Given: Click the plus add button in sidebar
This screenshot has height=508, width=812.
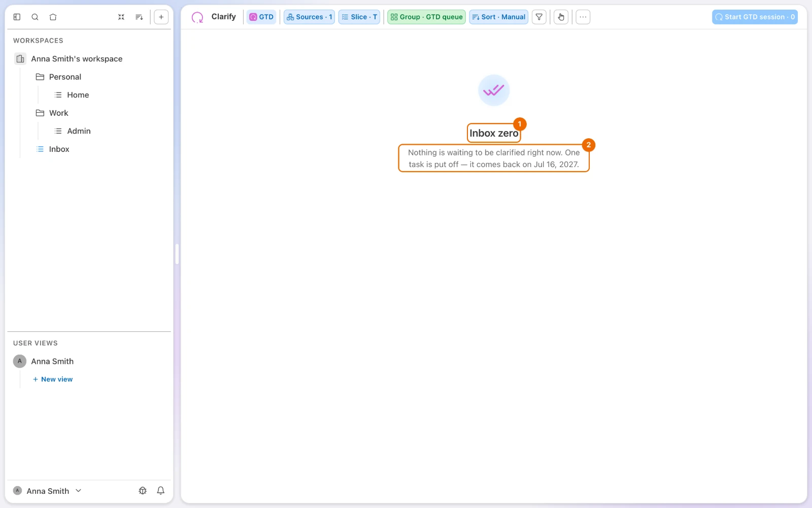Looking at the screenshot, I should click(161, 17).
